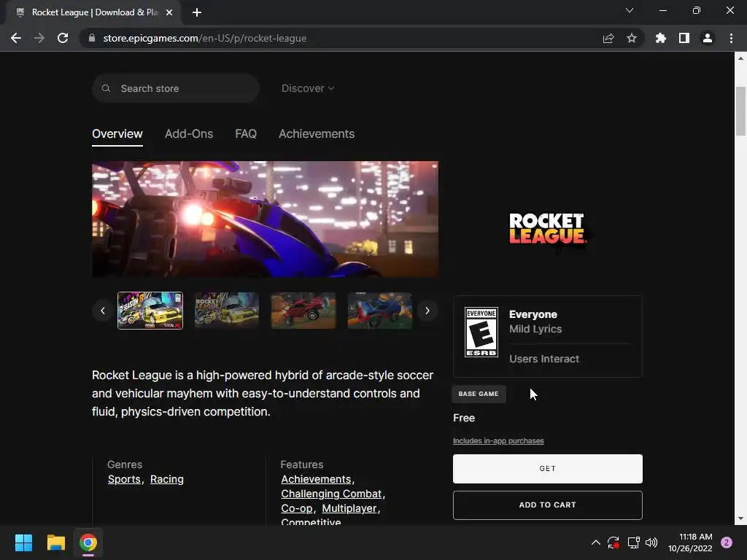Open the clock and date panel
The height and width of the screenshot is (560, 747).
[690, 542]
